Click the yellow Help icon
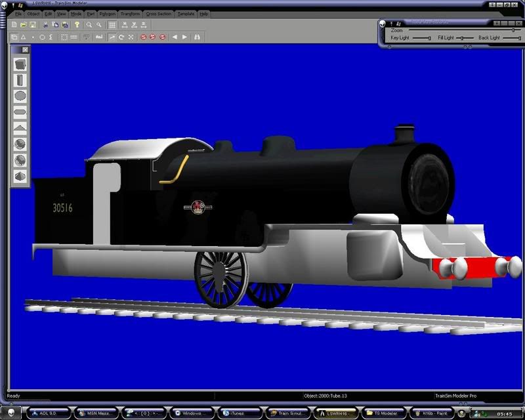Viewport: 525px width, 420px height. pos(76,25)
